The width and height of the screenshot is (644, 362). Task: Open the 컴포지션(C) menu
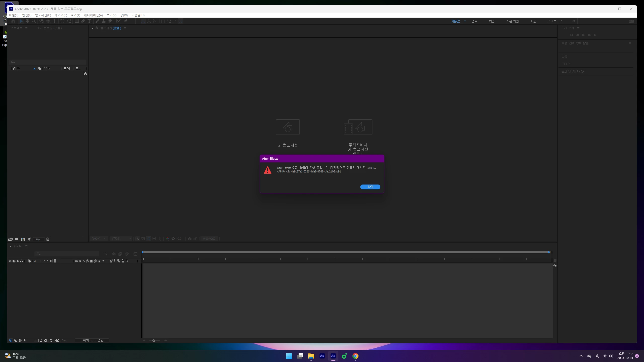click(x=43, y=15)
